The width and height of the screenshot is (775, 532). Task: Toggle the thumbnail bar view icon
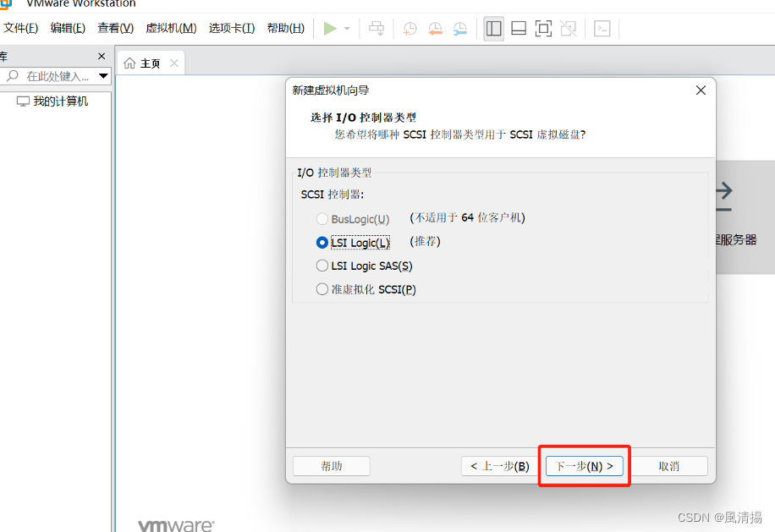coord(519,29)
